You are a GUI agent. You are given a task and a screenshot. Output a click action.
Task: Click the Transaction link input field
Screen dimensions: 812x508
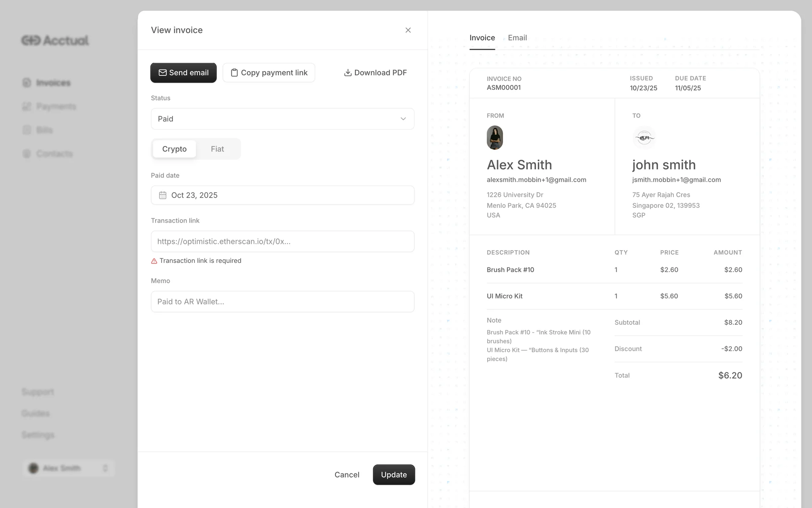click(x=282, y=241)
